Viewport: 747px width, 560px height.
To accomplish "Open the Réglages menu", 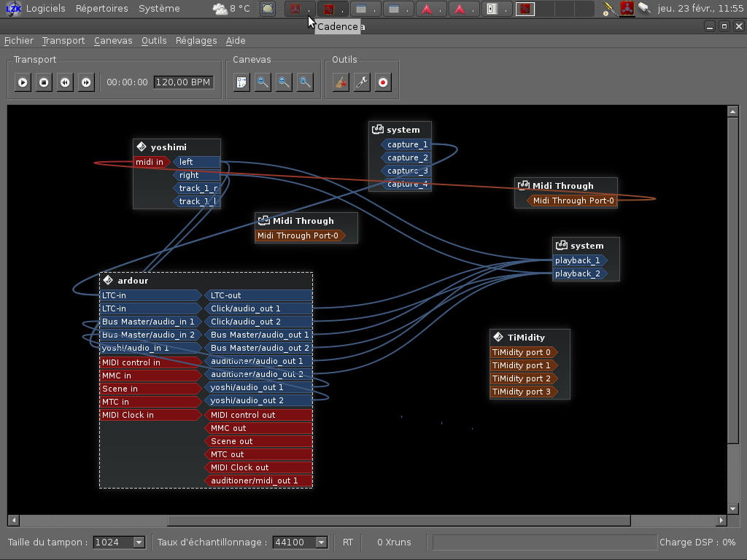I will pos(196,41).
